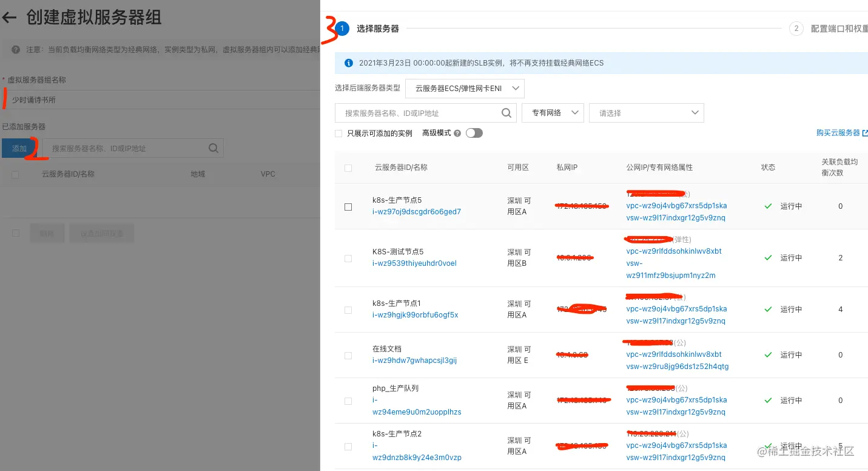Click the help icon beside 高级模式
868x471 pixels.
[x=457, y=134]
